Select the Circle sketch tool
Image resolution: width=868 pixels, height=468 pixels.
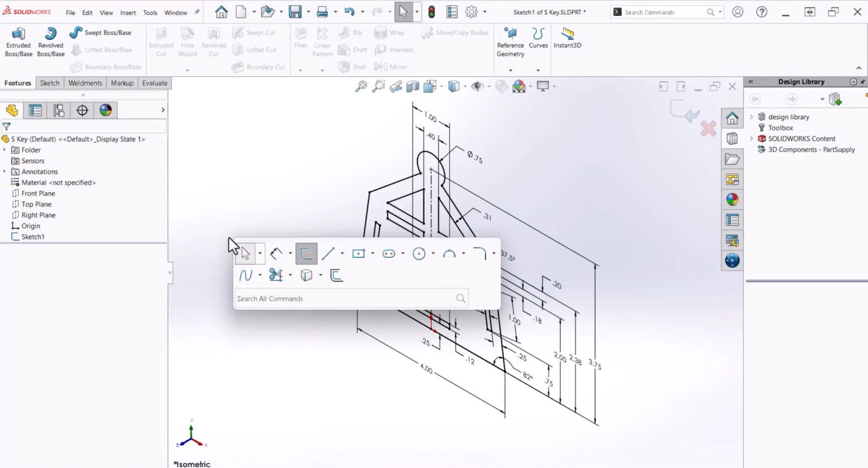(x=419, y=253)
